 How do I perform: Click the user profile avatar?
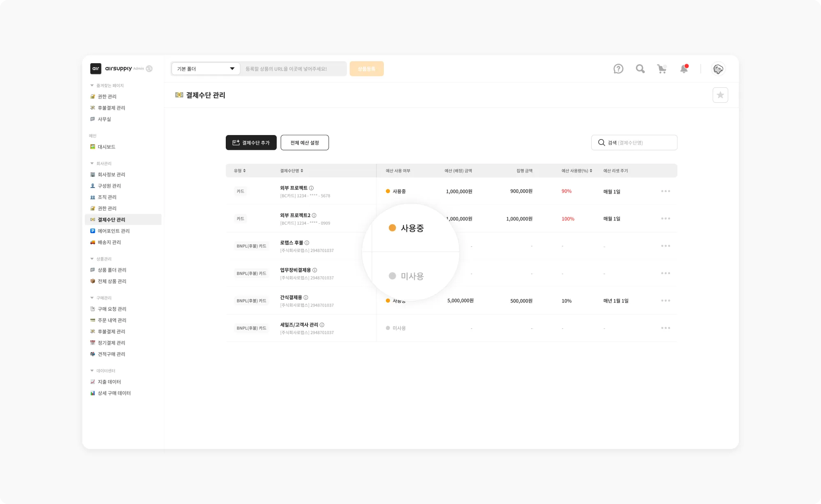(x=718, y=69)
